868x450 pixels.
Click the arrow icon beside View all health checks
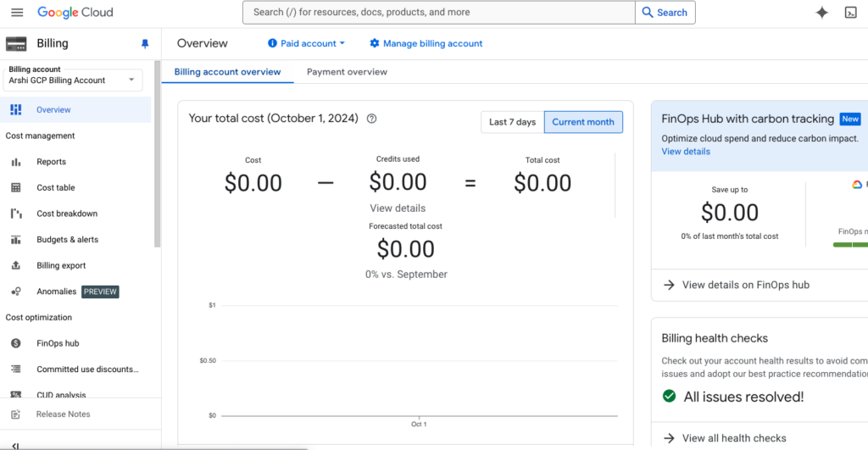(670, 438)
